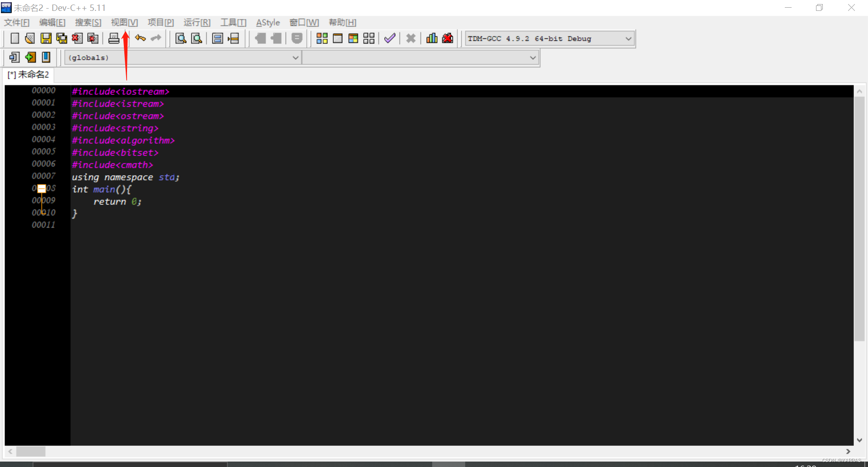Click line number 00003 in gutter
The width and height of the screenshot is (868, 467).
(x=43, y=127)
